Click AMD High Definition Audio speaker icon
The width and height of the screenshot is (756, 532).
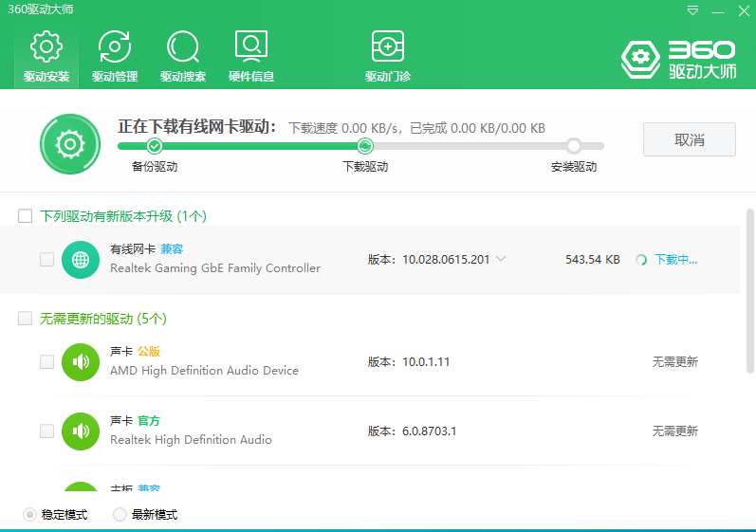tap(81, 362)
